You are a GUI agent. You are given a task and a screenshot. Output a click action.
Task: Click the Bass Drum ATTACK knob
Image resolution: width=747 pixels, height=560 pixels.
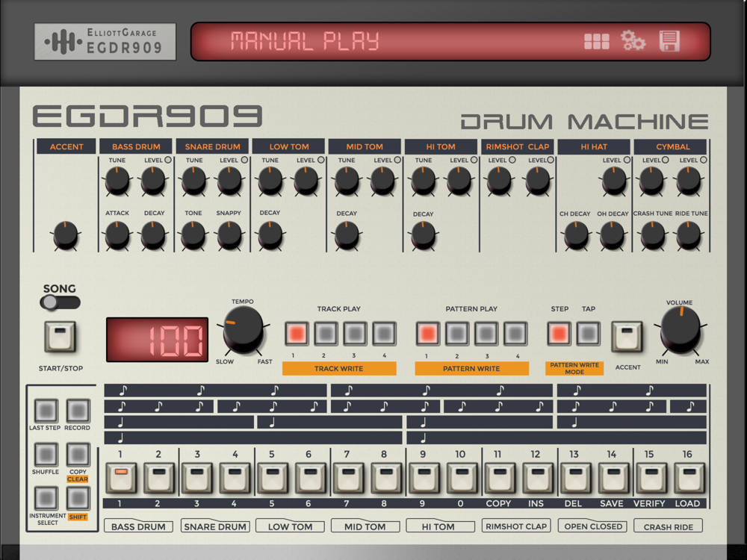[x=117, y=234]
